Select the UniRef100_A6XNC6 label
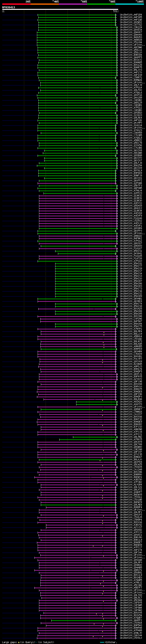This screenshot has width=146, height=644. point(131,301)
